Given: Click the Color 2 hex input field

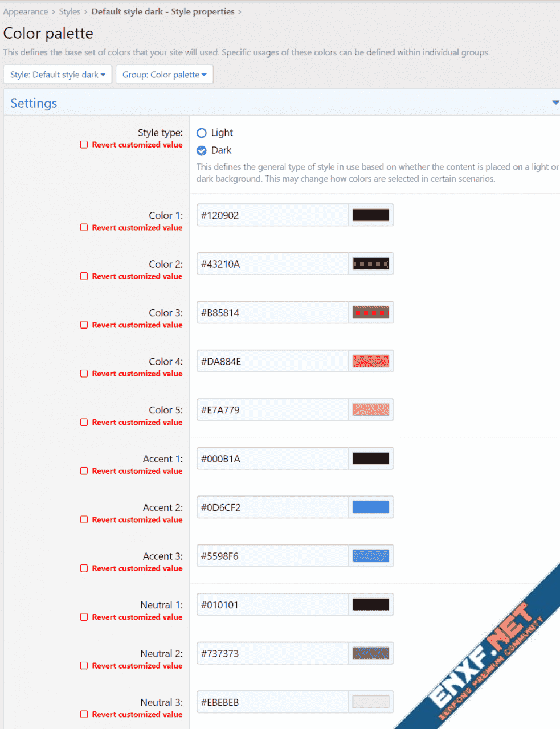Looking at the screenshot, I should 272,264.
